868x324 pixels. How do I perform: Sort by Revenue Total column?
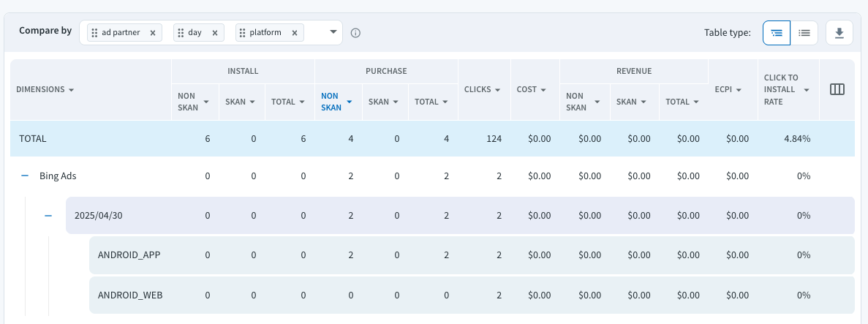pos(696,102)
